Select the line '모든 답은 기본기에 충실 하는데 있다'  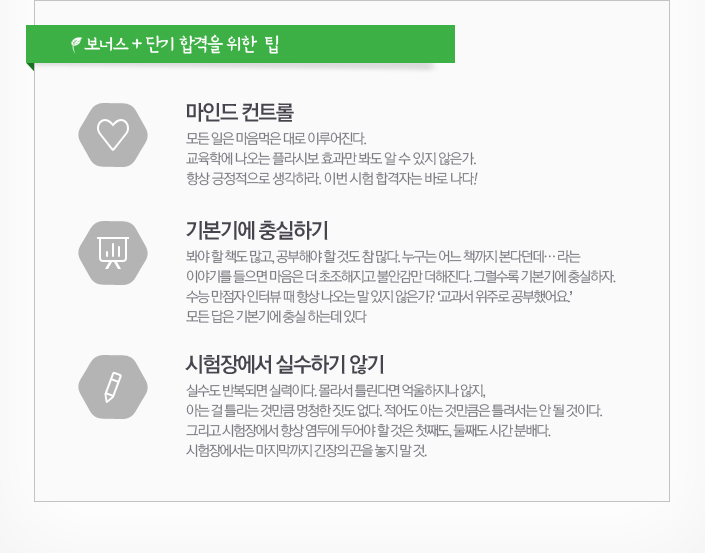click(x=277, y=318)
